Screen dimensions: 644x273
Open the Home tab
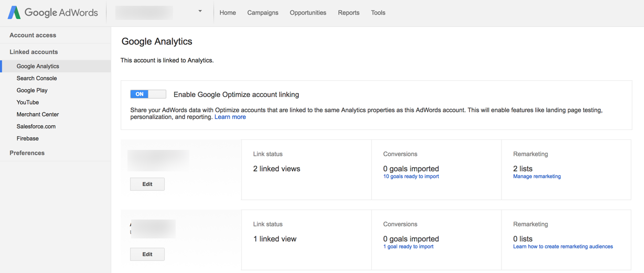tap(228, 13)
